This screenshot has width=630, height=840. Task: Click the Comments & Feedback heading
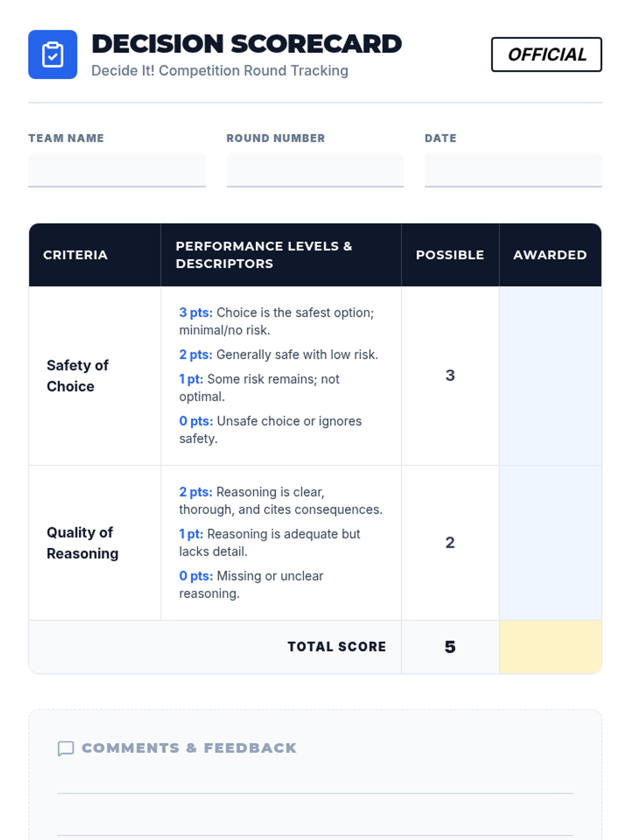click(189, 748)
